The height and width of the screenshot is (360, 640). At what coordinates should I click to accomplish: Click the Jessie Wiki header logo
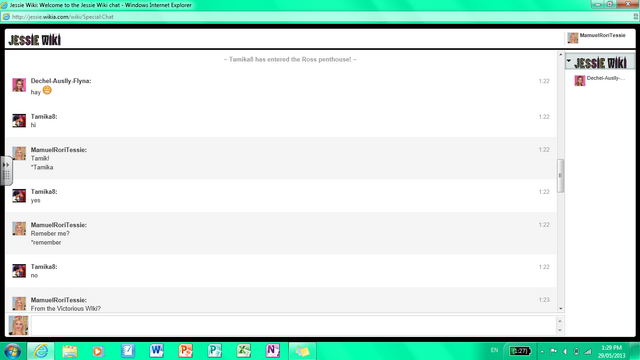(x=35, y=40)
